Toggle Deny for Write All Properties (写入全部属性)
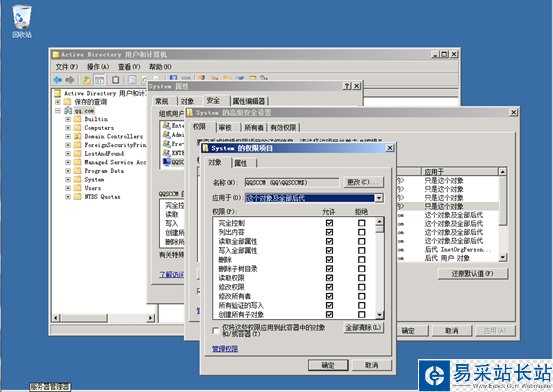Screen dimensions: 553x392 (x=361, y=251)
